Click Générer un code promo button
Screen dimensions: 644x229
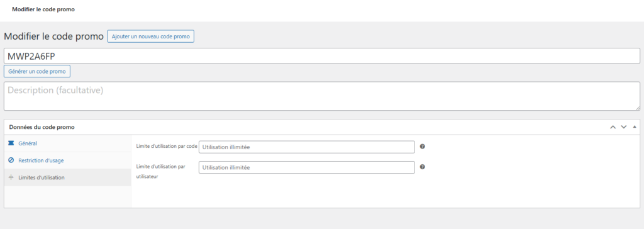(37, 71)
